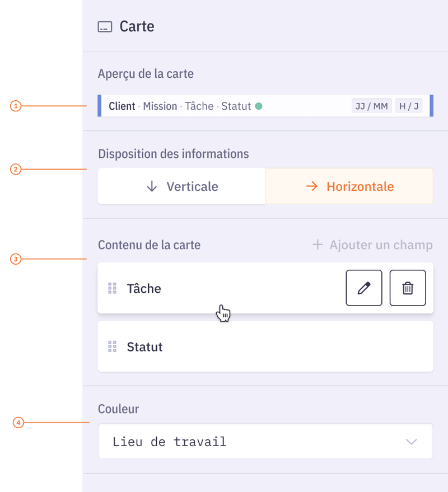
Task: Click the drag handle of the Statut field
Action: (111, 346)
